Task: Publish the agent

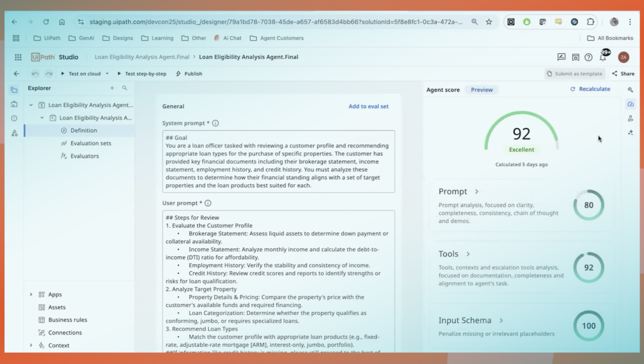Action: [x=189, y=74]
